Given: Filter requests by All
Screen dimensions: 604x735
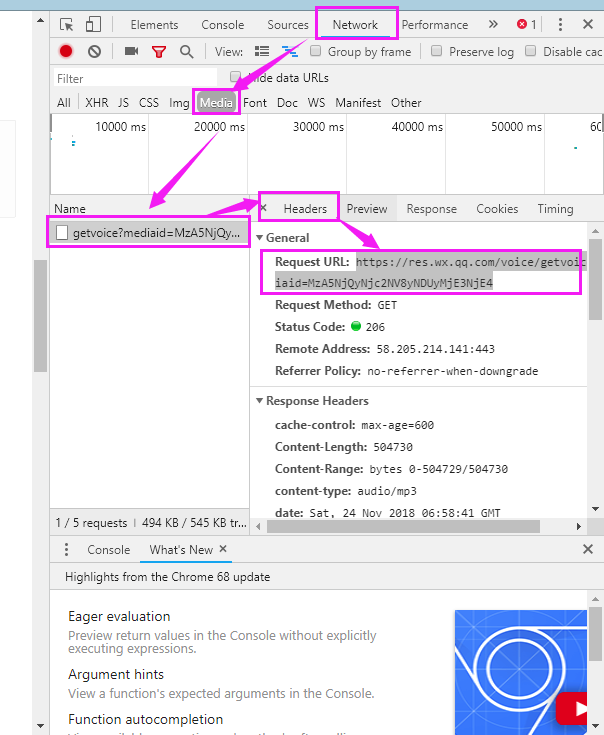Looking at the screenshot, I should [x=64, y=103].
